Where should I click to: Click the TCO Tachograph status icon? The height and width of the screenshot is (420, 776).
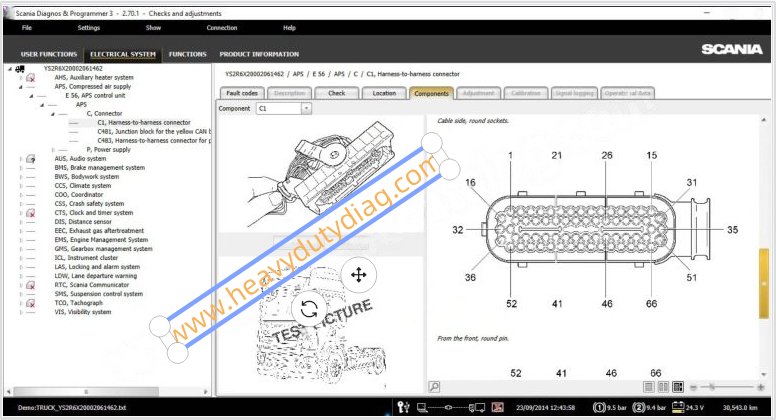31,303
